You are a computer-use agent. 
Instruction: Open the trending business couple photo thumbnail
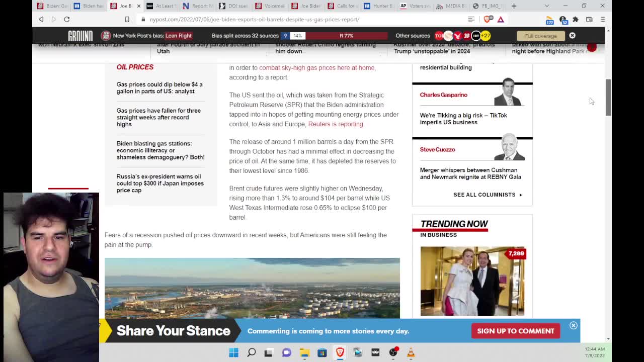click(472, 281)
